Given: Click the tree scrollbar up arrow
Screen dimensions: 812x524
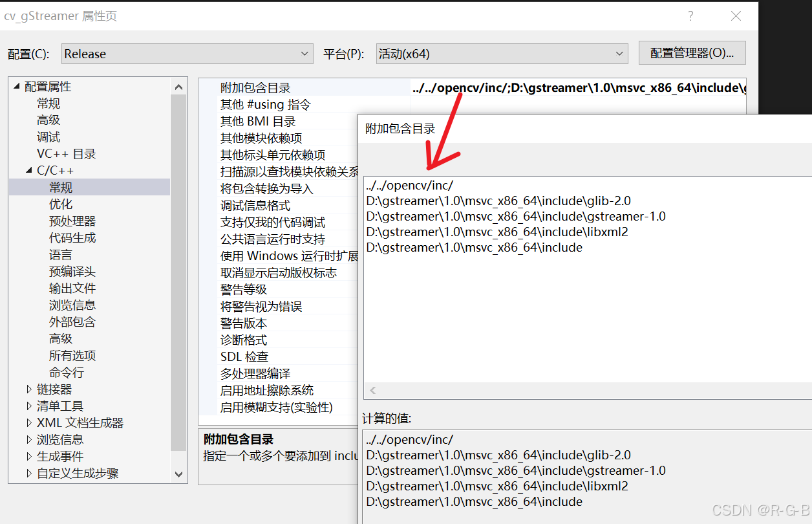Looking at the screenshot, I should pos(179,87).
